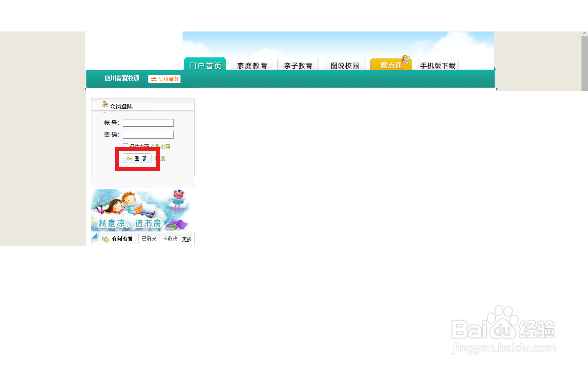
Task: Click the member icon beside 会员登陆 header
Action: 105,105
